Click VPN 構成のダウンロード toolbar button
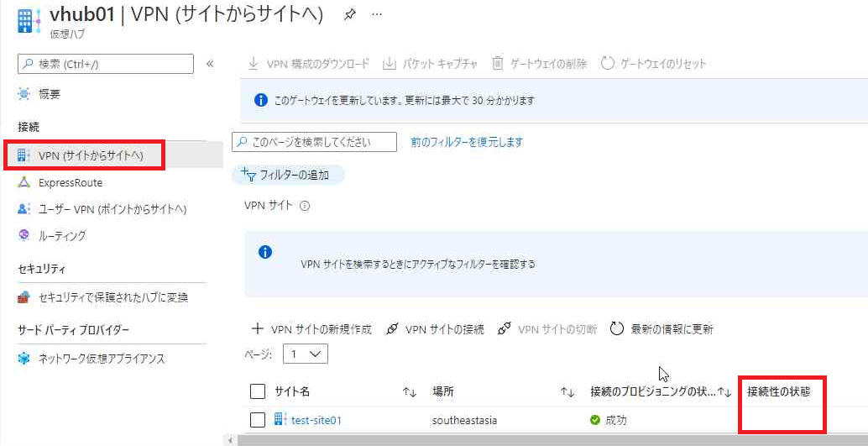Screen dimensions: 868x446 (308, 63)
